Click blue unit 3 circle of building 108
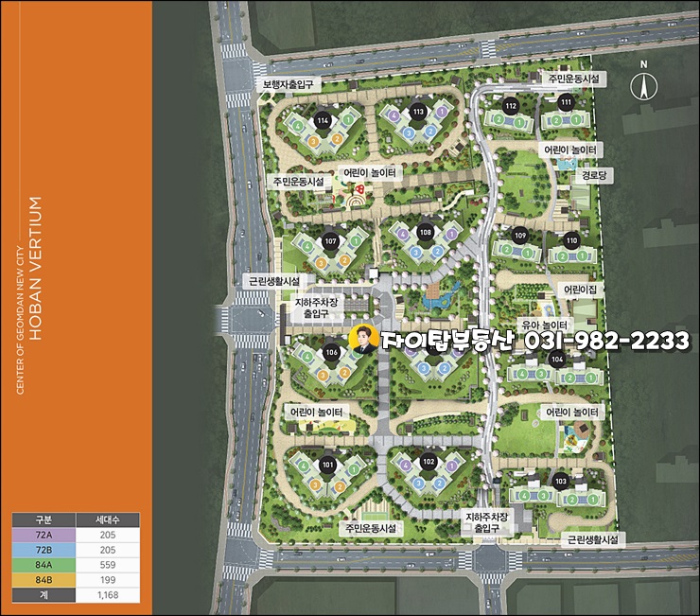This screenshot has height=616, width=700. coord(415,253)
